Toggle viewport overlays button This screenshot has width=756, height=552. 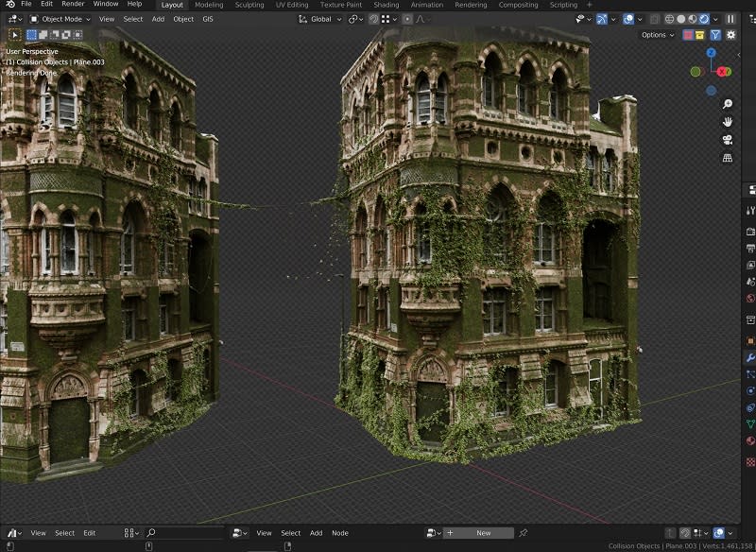(x=628, y=19)
